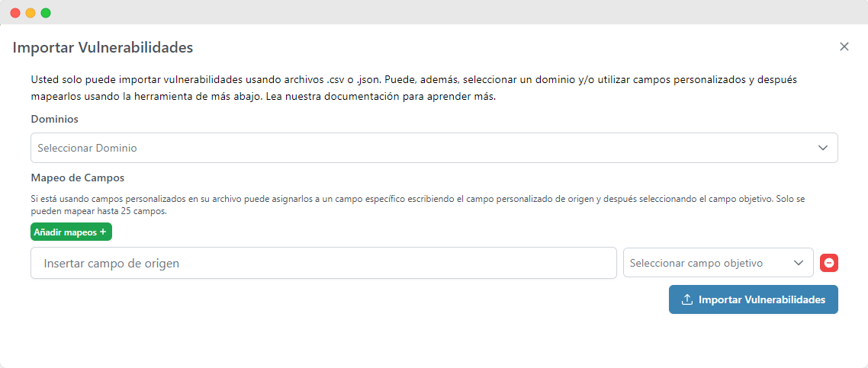Viewport: 868px width, 368px height.
Task: Open the Seleccionar Dominio combo box
Action: click(434, 148)
